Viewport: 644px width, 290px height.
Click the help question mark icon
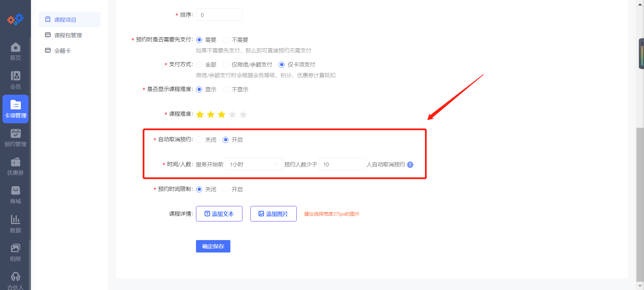(x=410, y=165)
